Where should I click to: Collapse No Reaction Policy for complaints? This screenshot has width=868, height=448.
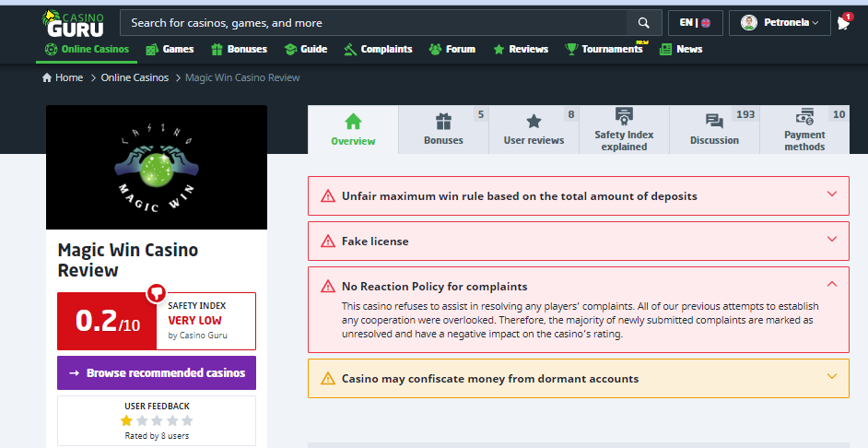point(831,286)
